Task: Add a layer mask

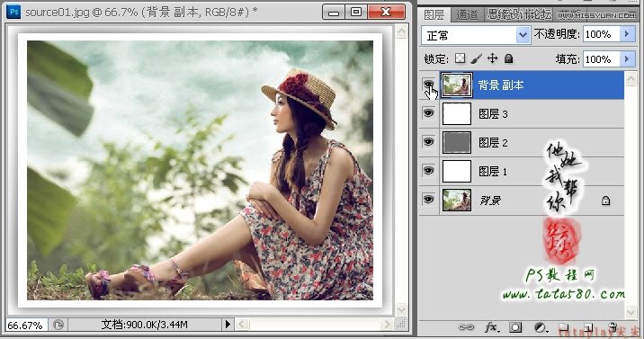Action: [x=515, y=327]
